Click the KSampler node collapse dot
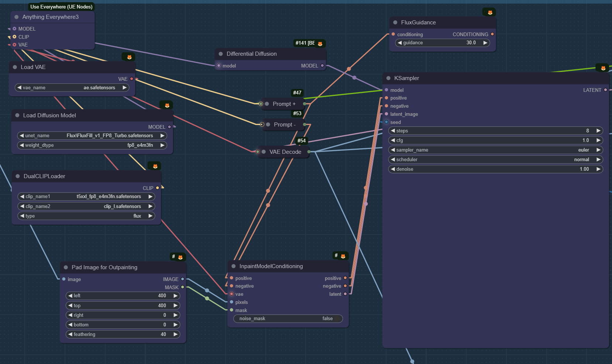 [388, 78]
